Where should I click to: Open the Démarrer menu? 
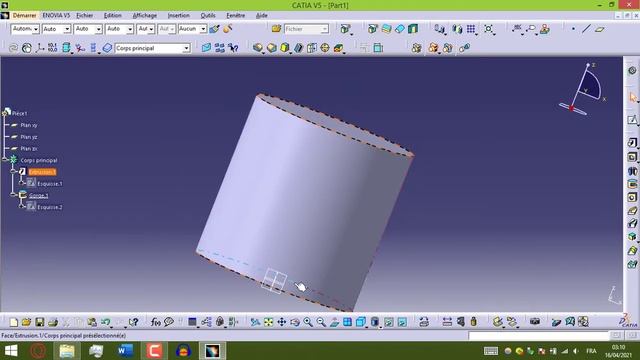coord(24,16)
